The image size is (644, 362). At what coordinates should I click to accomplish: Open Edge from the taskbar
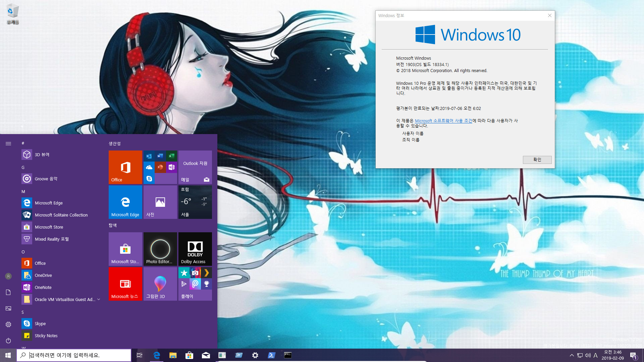pyautogui.click(x=157, y=355)
